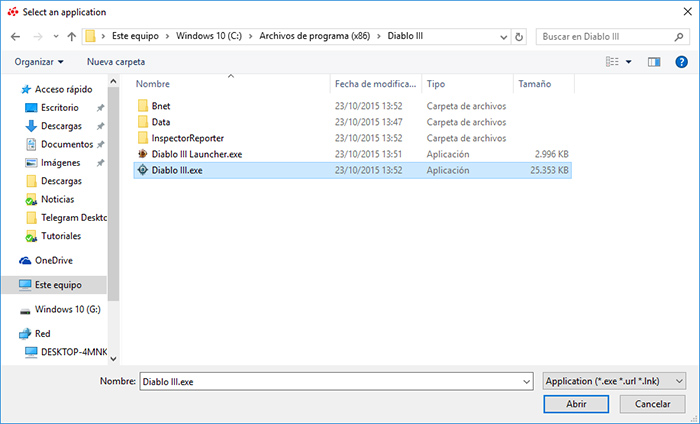Select the Diablo III.exe application icon
700x424 pixels.
pyautogui.click(x=142, y=170)
